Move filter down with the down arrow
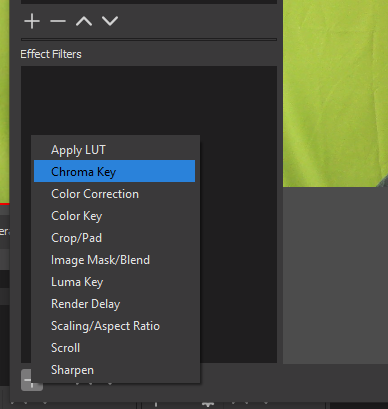388x409 pixels. click(110, 21)
